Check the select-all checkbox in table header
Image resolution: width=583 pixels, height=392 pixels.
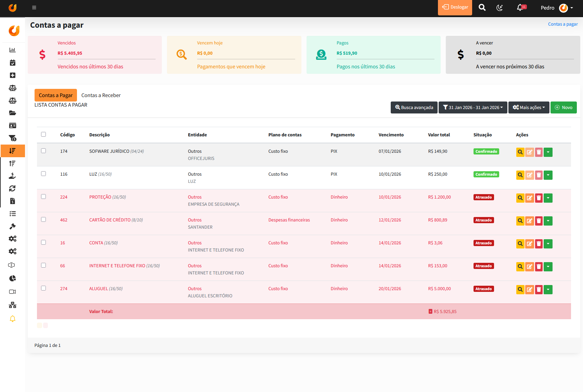coord(43,134)
